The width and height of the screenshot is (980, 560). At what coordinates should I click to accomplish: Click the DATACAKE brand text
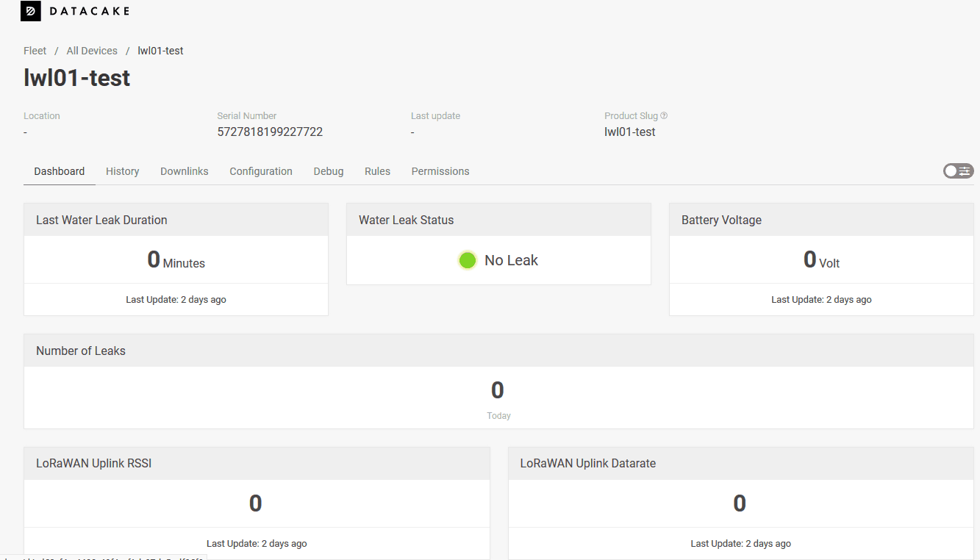(90, 11)
